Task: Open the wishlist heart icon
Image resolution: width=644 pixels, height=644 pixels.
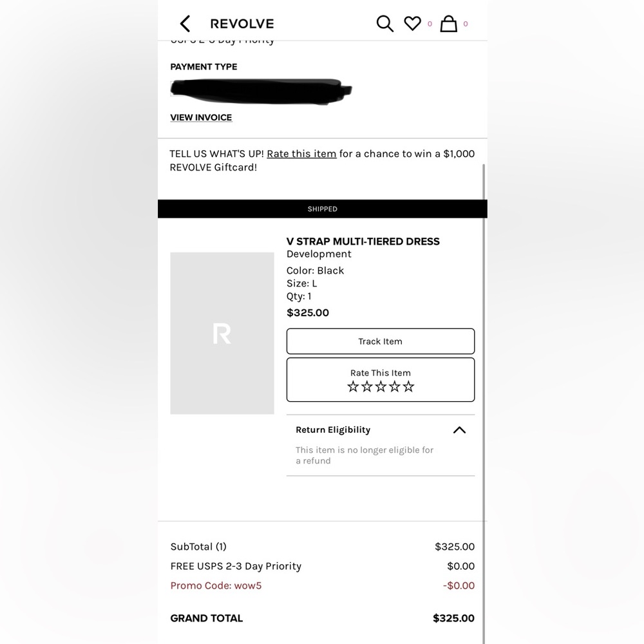Action: tap(412, 23)
